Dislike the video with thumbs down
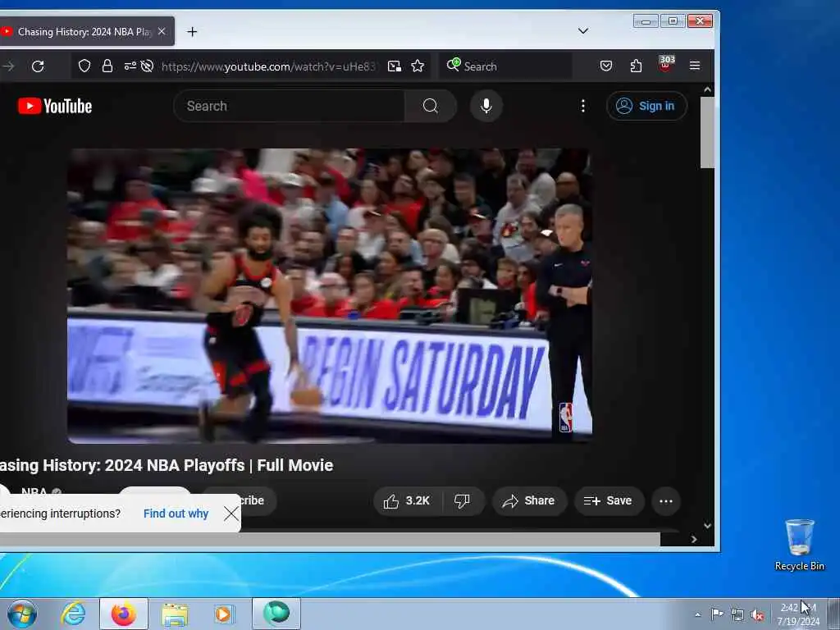 [x=463, y=501]
